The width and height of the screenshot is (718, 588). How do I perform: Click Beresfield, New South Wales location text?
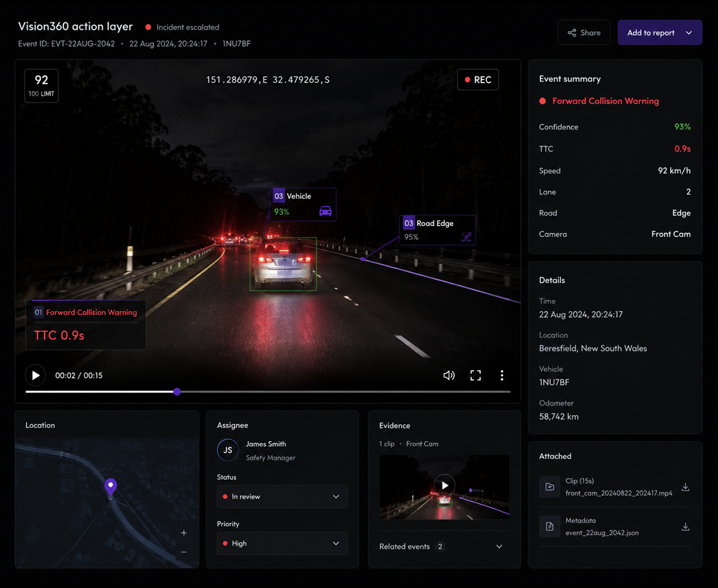click(x=593, y=348)
